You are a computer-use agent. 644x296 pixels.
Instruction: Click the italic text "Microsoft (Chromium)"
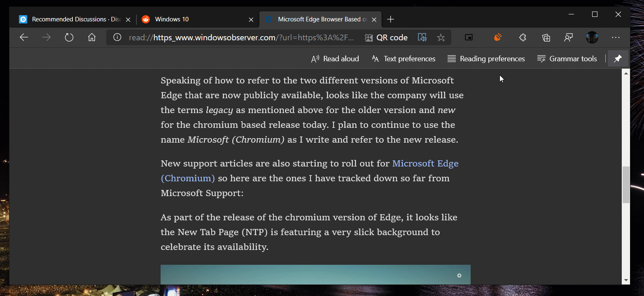point(236,140)
